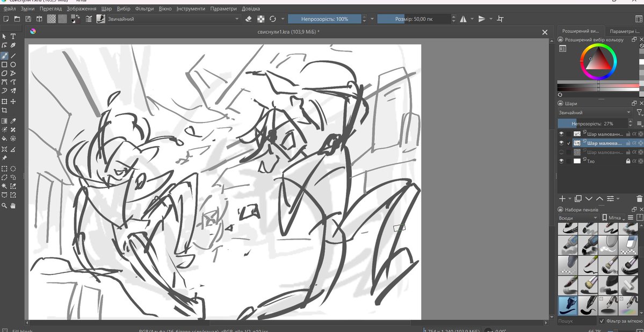Viewport: 644px width, 332px height.
Task: Open the Шар menu
Action: click(x=106, y=9)
